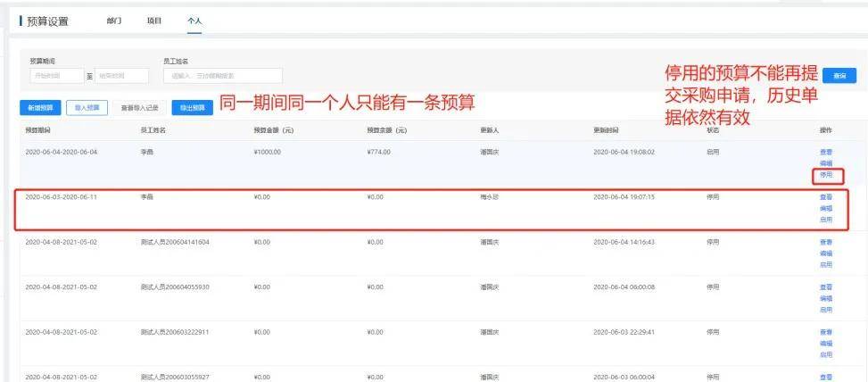Click 查看 for the ¥1000.00 李磊 budget
868x382 pixels.
pos(826,152)
